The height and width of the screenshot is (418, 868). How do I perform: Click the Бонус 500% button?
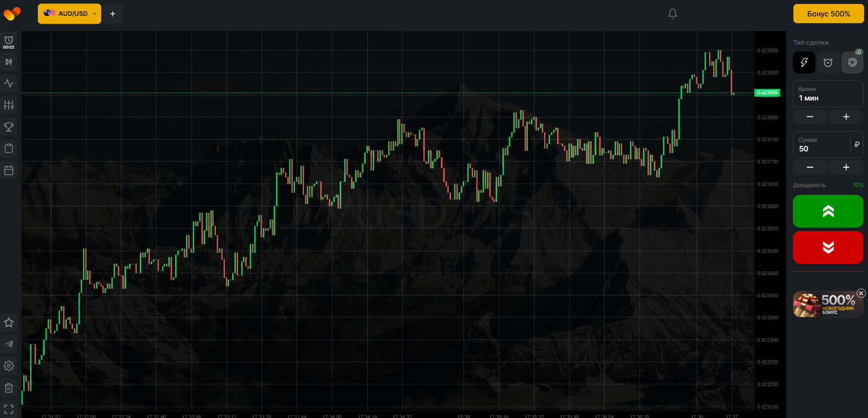tap(828, 14)
